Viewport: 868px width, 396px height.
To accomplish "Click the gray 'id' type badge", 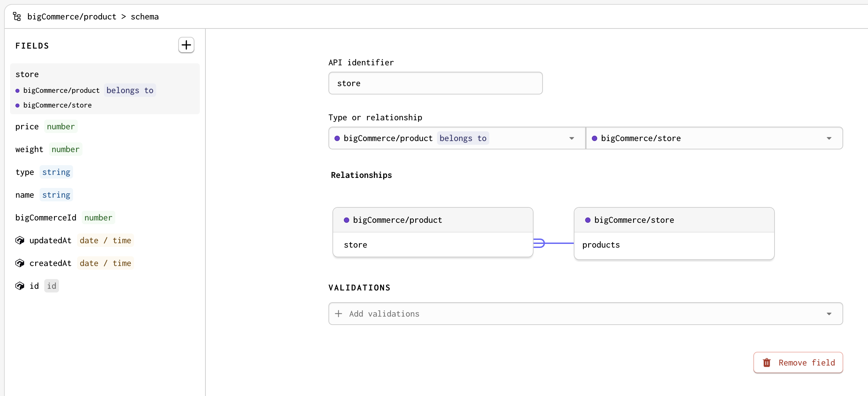I will (52, 286).
